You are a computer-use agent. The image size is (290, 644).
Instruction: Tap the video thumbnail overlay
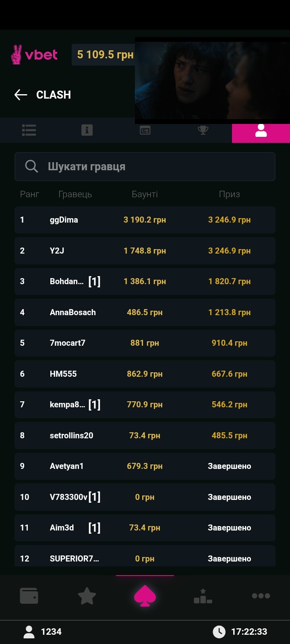coord(212,80)
